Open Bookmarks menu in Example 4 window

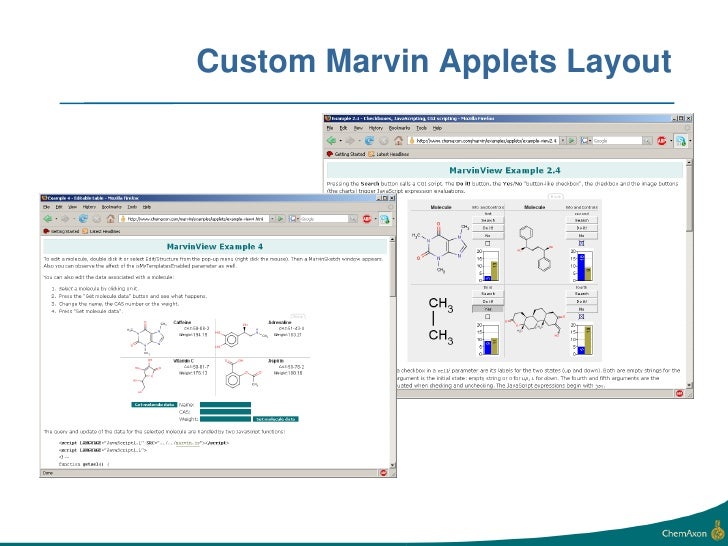[111, 207]
